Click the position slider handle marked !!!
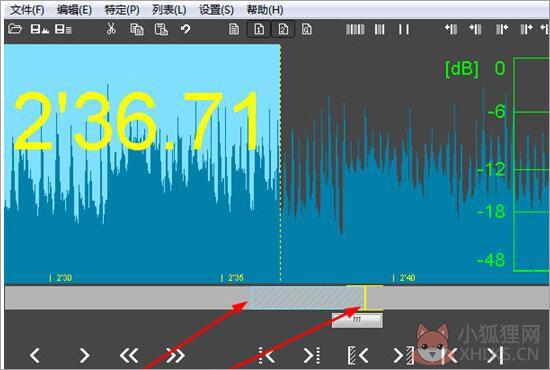Image resolution: width=550 pixels, height=370 pixels. click(357, 320)
